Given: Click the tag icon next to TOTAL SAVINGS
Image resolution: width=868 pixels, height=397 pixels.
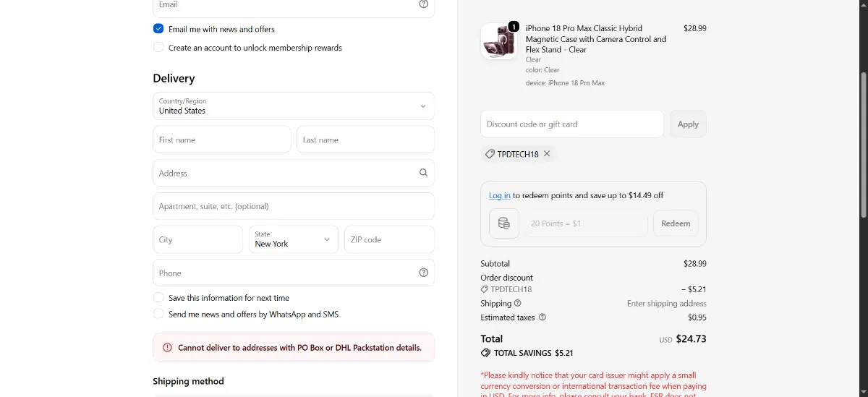Looking at the screenshot, I should pos(485,353).
